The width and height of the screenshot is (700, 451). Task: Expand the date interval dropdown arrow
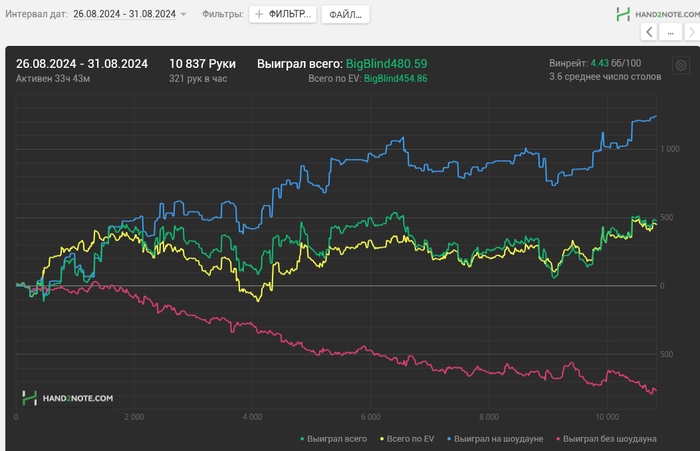pyautogui.click(x=184, y=15)
